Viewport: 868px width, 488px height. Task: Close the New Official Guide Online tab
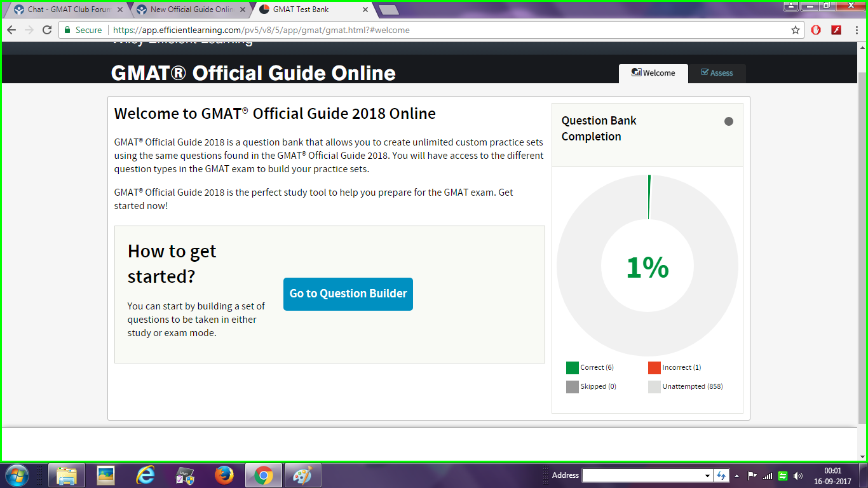[242, 10]
